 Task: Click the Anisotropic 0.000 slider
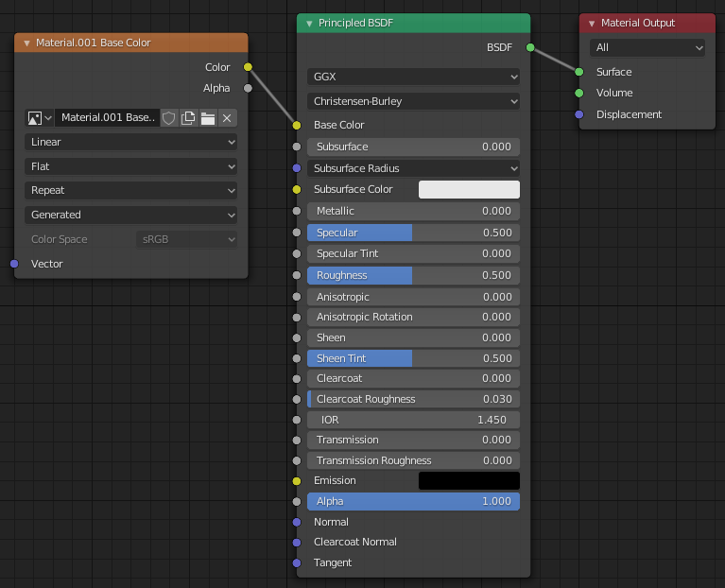pos(413,297)
